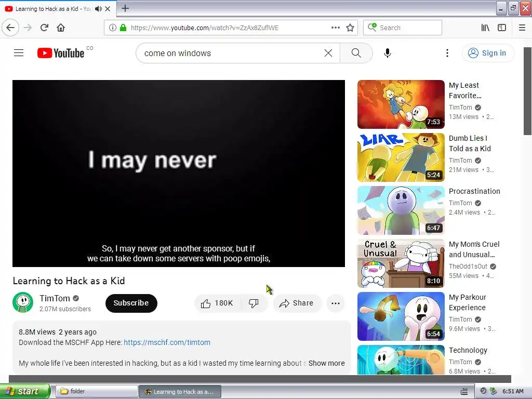Close the Learning to Hack as a Kid tab
The width and height of the screenshot is (532, 399).
point(108,9)
